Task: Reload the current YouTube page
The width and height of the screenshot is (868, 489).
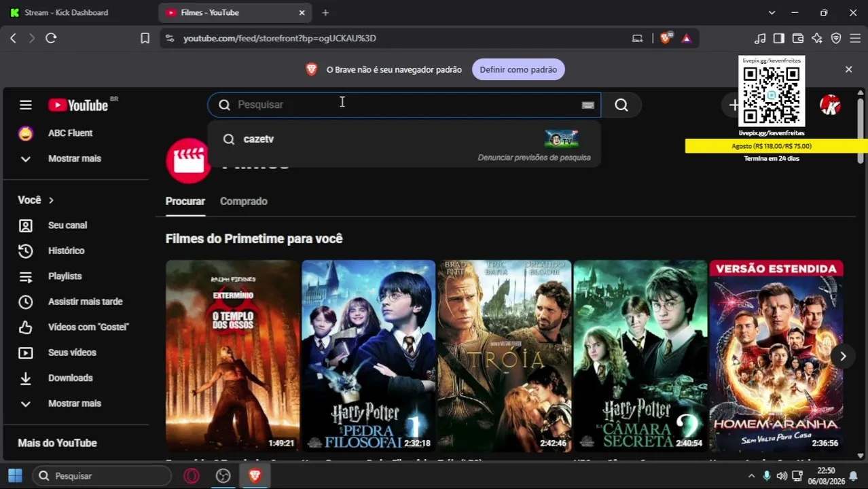Action: (51, 38)
